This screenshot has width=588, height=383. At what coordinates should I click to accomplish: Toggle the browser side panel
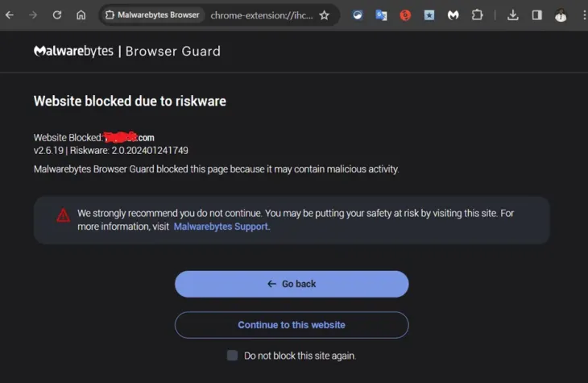[536, 15]
